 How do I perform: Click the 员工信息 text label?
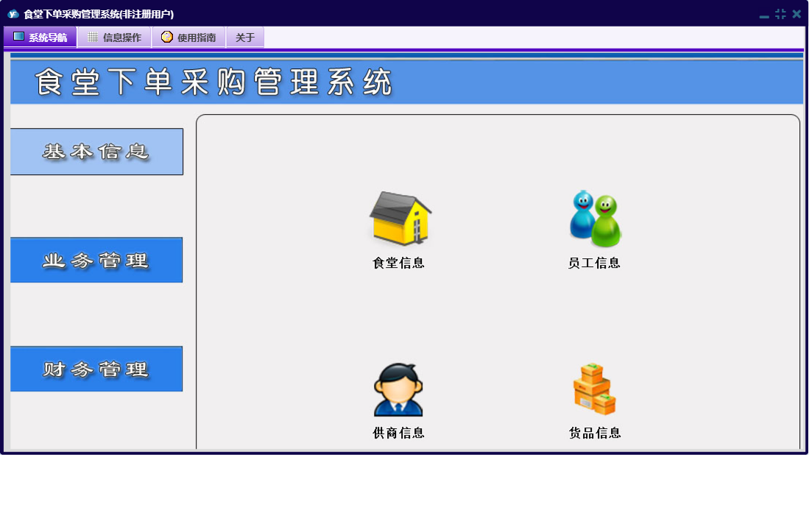tap(594, 263)
